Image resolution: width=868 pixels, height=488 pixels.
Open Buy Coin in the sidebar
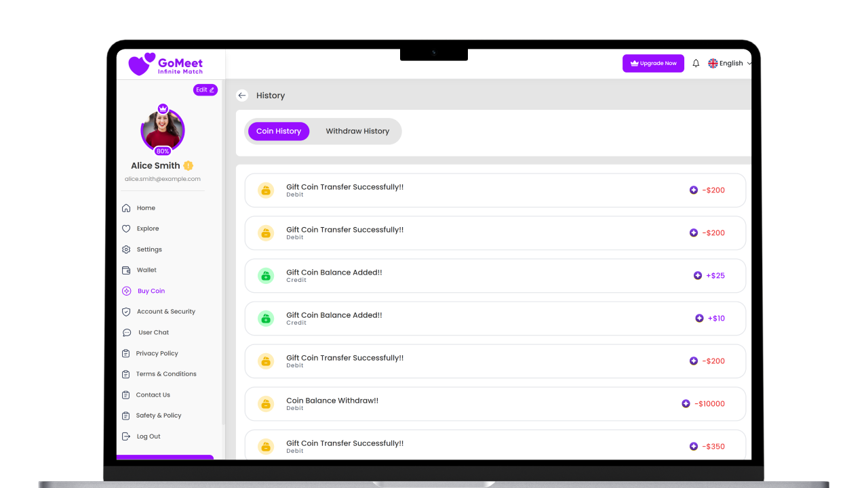(151, 291)
